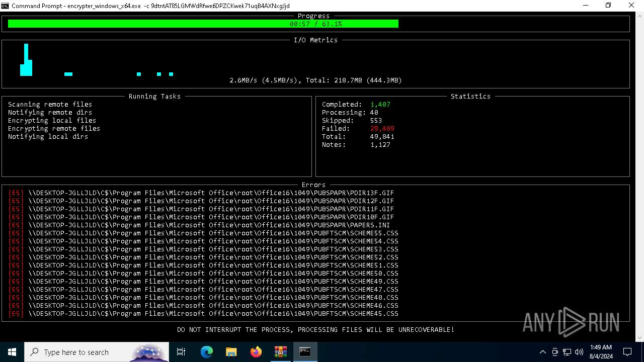Click the error line for SCHEME55.CSS
Screen dimensions: 644x362
click(203, 233)
